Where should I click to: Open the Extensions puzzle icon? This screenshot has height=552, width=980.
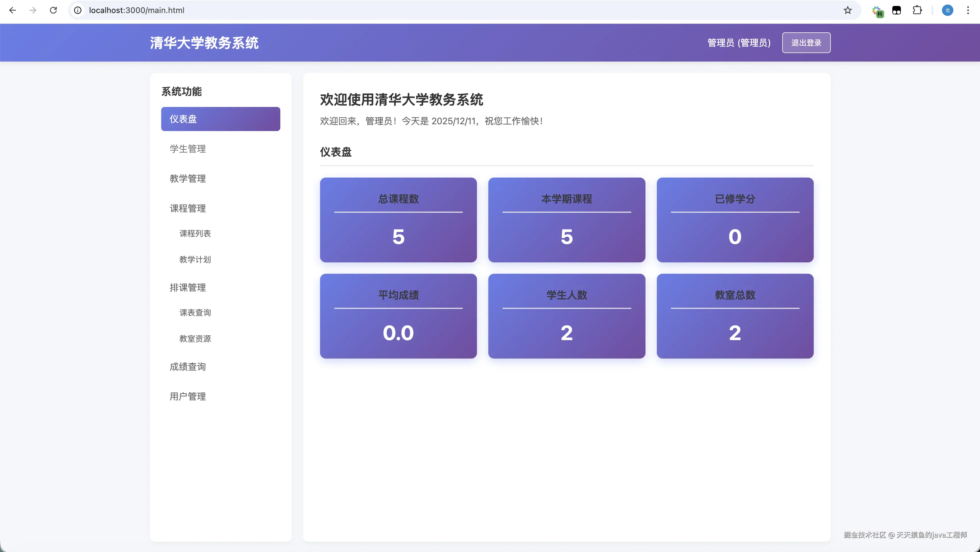[x=917, y=10]
